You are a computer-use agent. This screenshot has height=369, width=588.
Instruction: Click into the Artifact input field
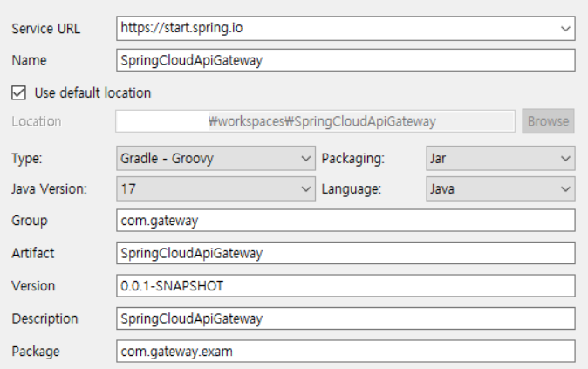345,253
